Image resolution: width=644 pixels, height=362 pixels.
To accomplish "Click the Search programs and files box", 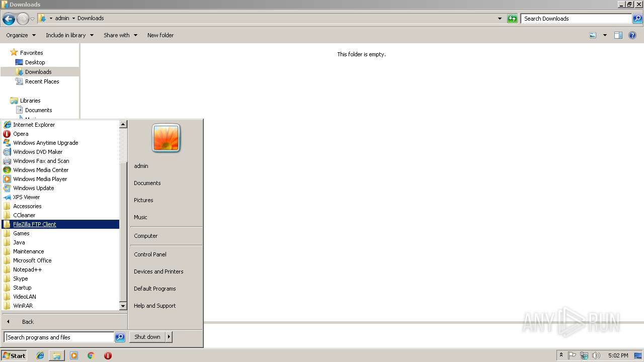I will 59,337.
